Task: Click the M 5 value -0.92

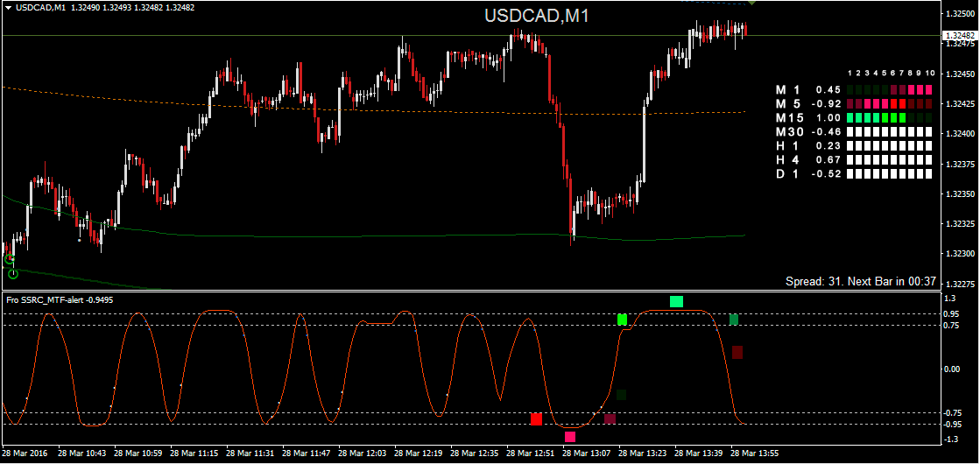Action: click(826, 103)
